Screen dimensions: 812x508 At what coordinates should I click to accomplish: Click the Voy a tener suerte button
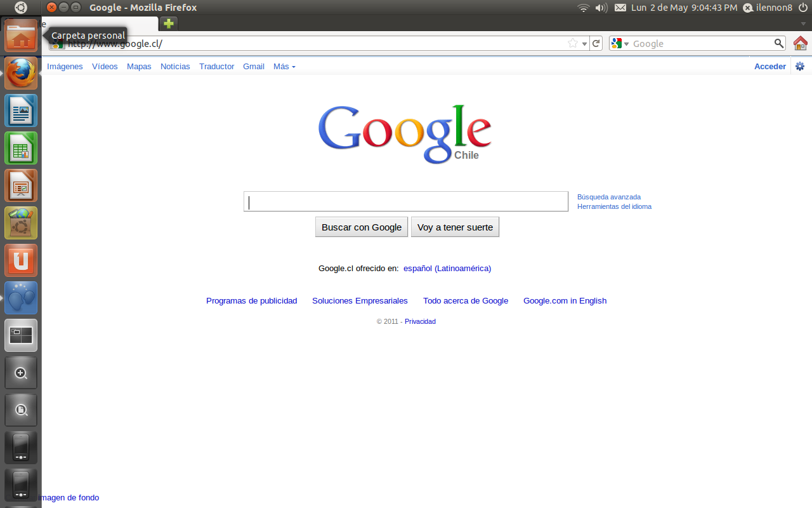click(455, 227)
